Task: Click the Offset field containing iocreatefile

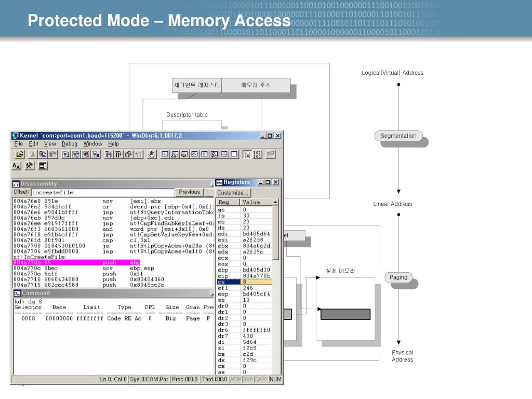Action: [102, 192]
